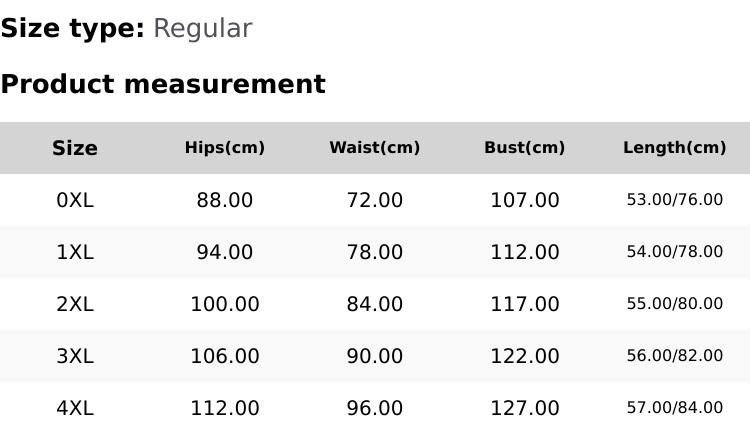This screenshot has width=750, height=434.
Task: Click the Size type label
Action: pyautogui.click(x=72, y=28)
